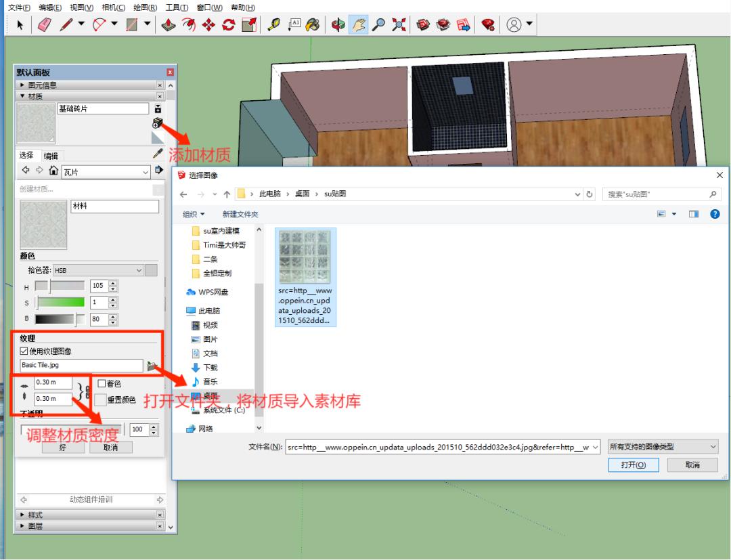The width and height of the screenshot is (731, 560).
Task: Select the Eraser tool in toolbar
Action: click(44, 25)
